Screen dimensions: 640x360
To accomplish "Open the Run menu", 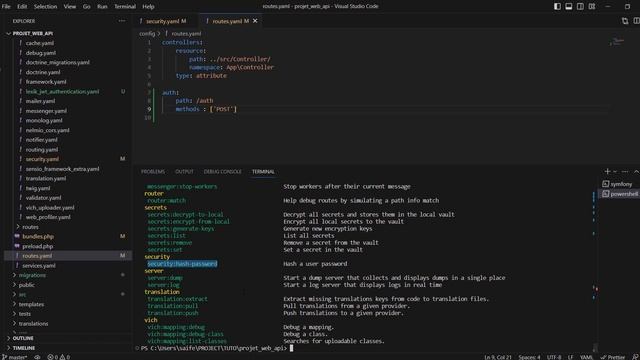I will pyautogui.click(x=102, y=7).
